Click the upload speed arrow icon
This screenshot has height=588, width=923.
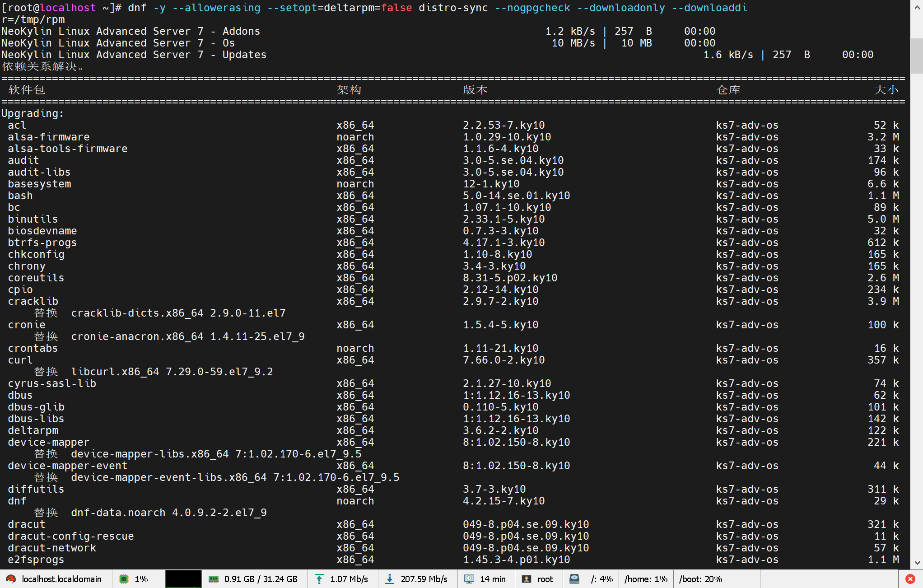coord(319,579)
